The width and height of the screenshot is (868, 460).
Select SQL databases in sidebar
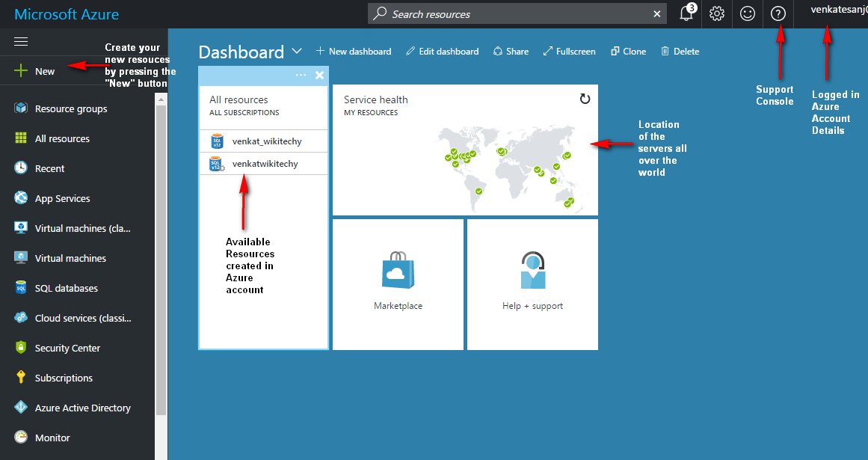(x=67, y=289)
